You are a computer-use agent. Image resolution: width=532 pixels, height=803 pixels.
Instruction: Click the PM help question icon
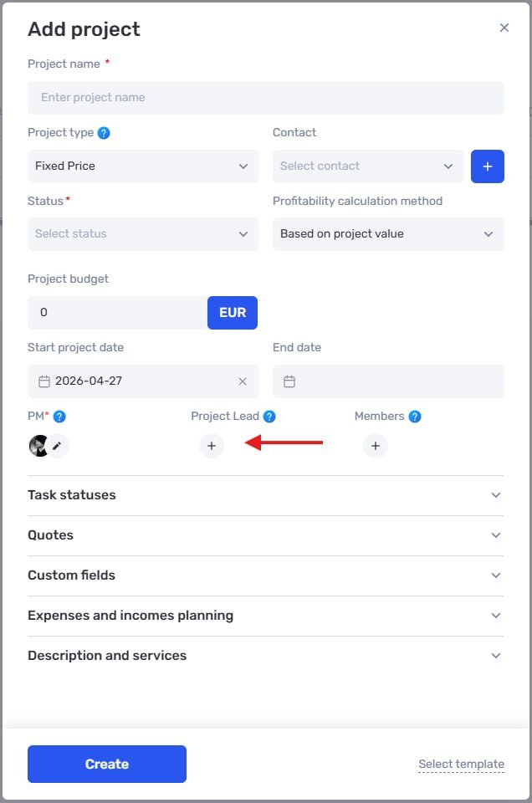[59, 417]
